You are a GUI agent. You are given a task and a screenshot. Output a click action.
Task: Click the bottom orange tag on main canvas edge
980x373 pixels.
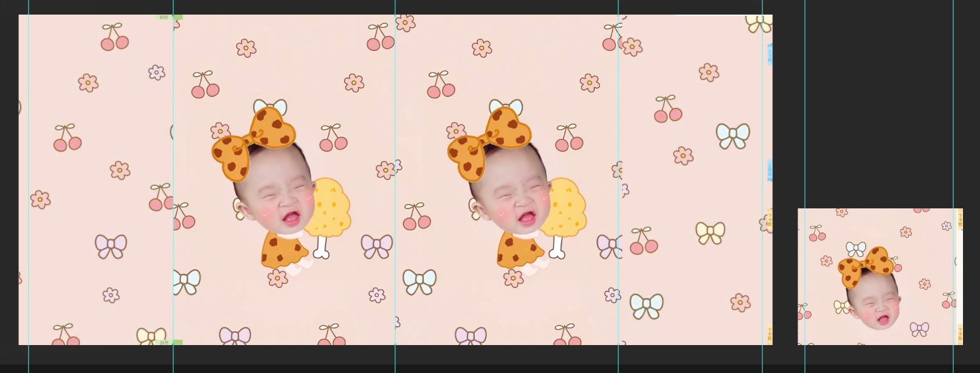pos(770,334)
